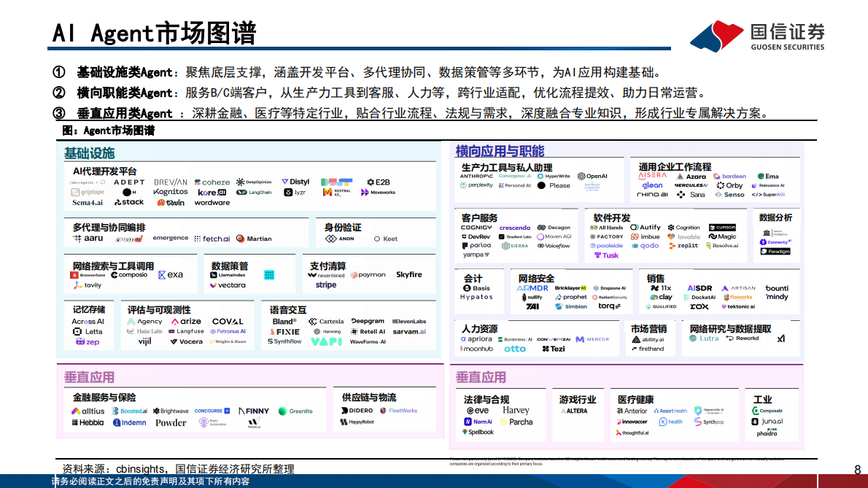
Task: Click the moonhub logo
Action: (476, 349)
